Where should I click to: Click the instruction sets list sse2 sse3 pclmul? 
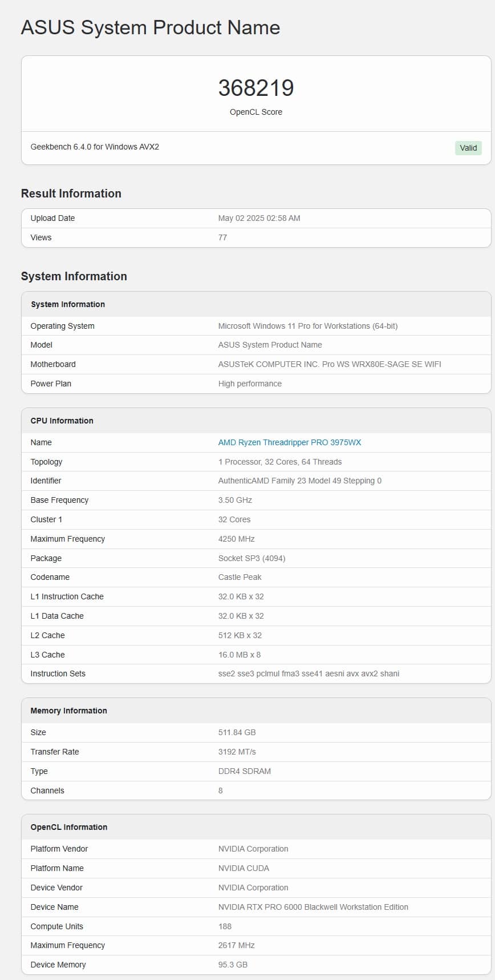(x=309, y=674)
